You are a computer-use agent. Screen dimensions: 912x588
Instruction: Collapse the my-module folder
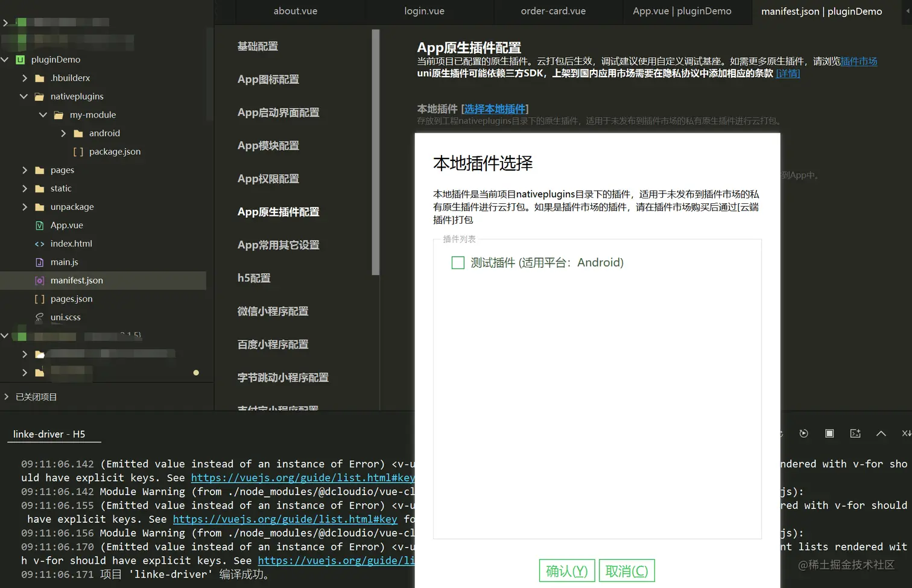pos(43,115)
